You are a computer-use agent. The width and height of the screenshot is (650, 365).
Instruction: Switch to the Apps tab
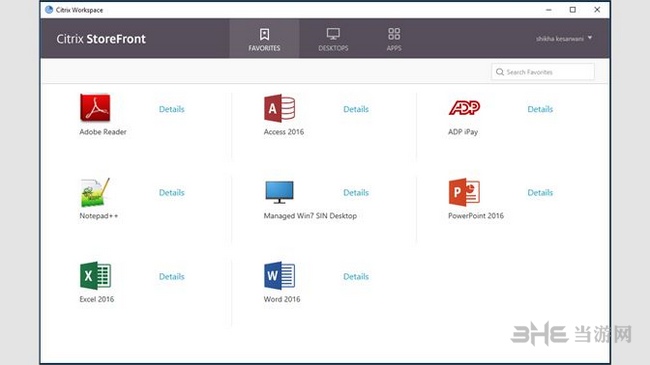point(394,39)
